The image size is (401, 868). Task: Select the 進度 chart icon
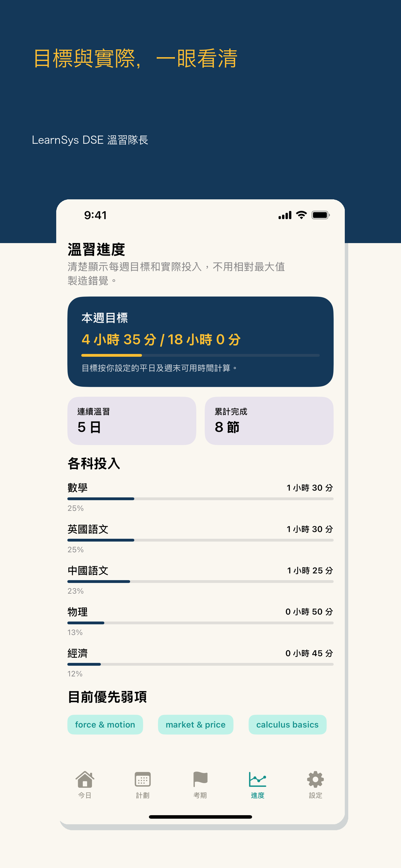pos(258,779)
